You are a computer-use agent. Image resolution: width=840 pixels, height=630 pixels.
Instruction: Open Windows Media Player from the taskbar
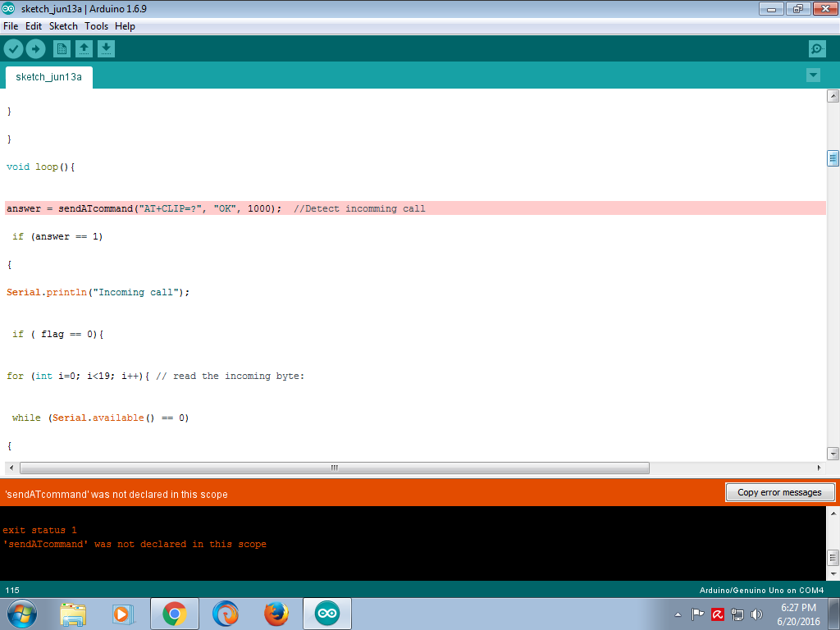(x=123, y=614)
